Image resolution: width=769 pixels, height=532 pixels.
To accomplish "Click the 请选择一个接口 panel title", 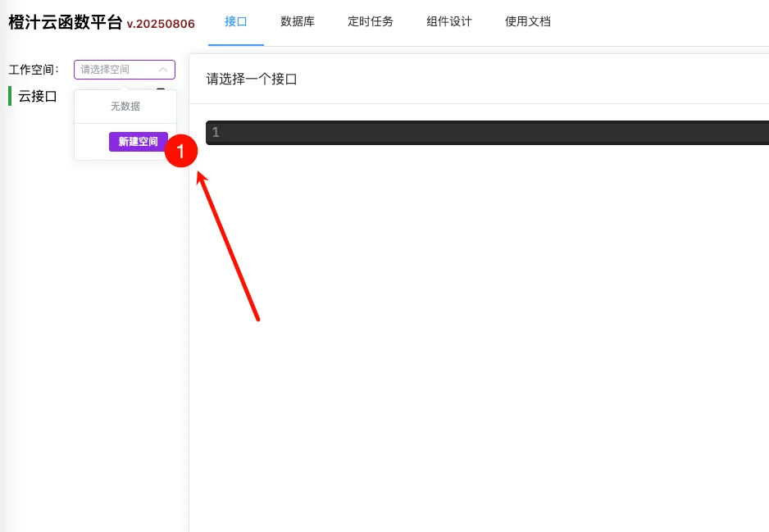I will 251,80.
